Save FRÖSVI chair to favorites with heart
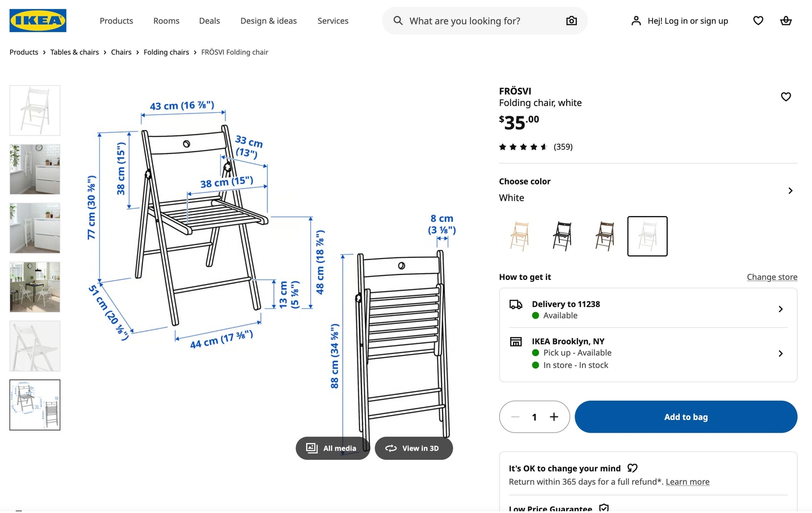Screen dimensions: 812x513 tap(785, 97)
